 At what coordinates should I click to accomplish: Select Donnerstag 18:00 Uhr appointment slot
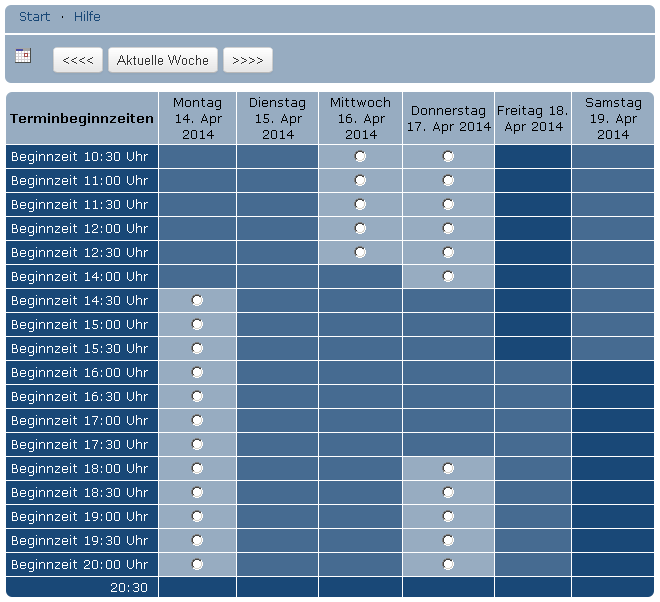point(448,469)
